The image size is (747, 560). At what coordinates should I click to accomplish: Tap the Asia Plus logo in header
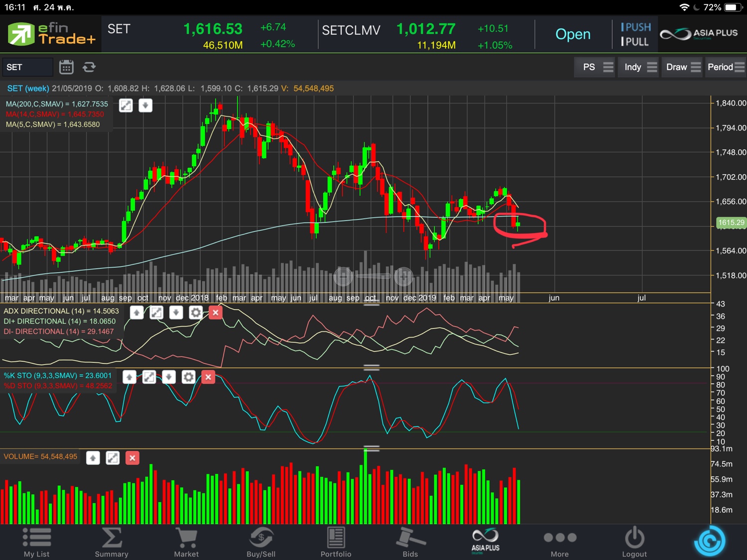coord(699,34)
